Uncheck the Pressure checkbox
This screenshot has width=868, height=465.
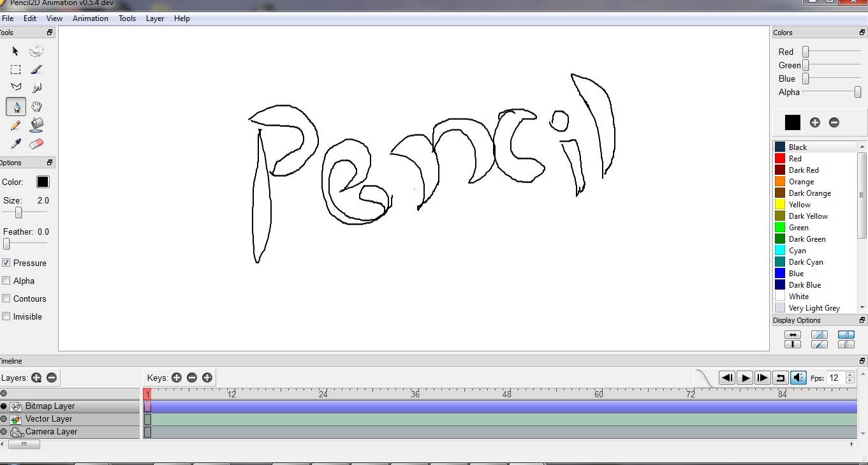click(x=6, y=263)
